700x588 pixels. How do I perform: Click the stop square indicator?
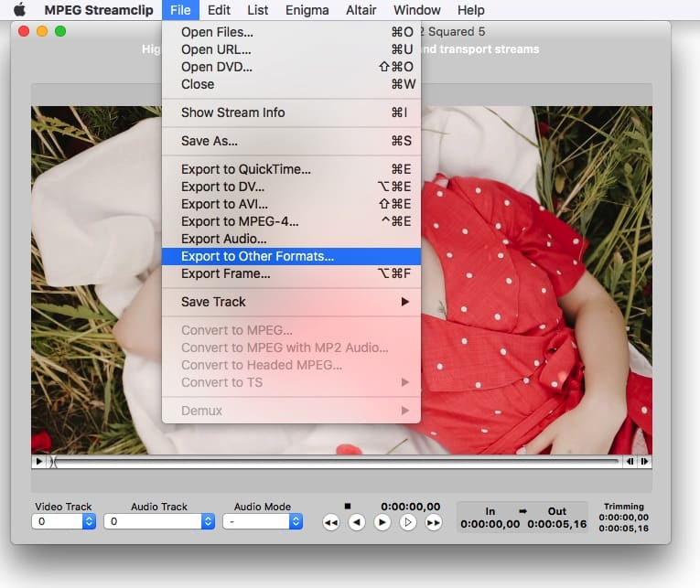(x=348, y=506)
